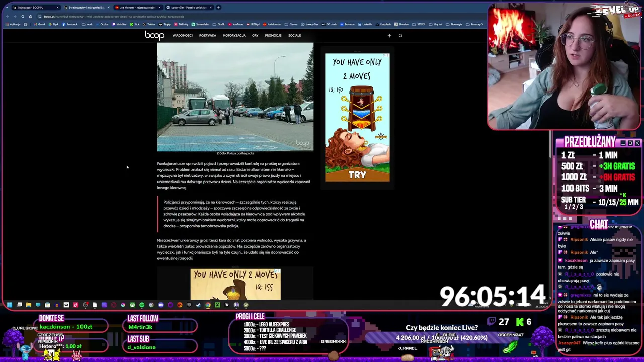This screenshot has width=644, height=362.
Task: Open the boop site logo
Action: (x=154, y=35)
